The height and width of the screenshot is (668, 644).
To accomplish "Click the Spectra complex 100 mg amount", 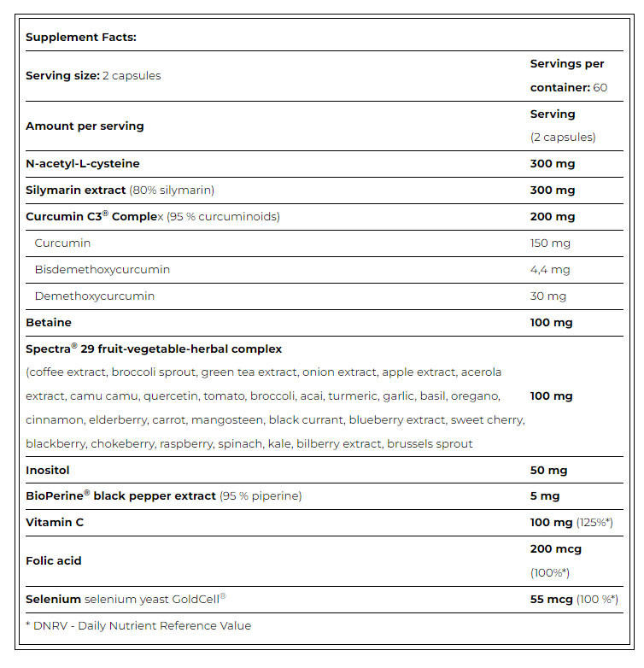I will click(x=553, y=396).
